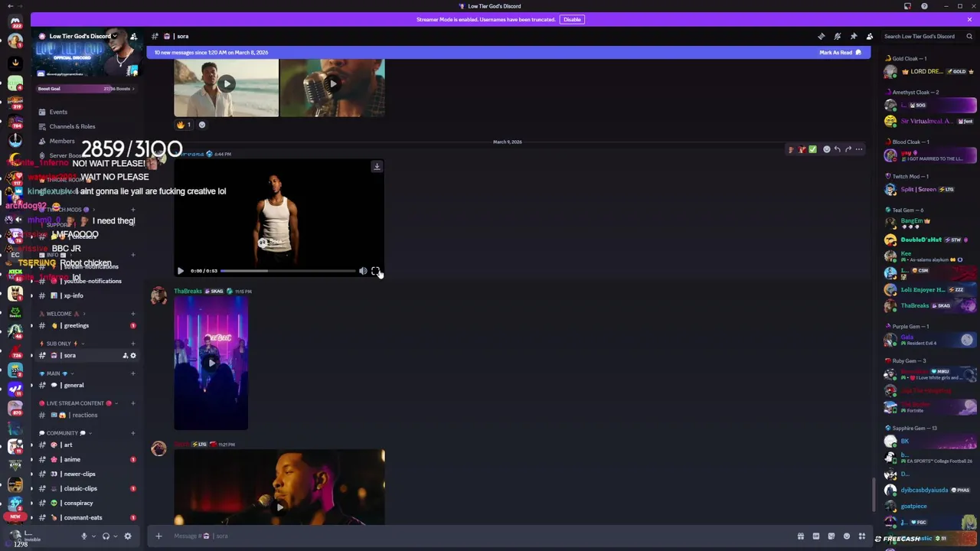Open Members in the sidebar
Viewport: 980px width, 551px height.
[62, 141]
